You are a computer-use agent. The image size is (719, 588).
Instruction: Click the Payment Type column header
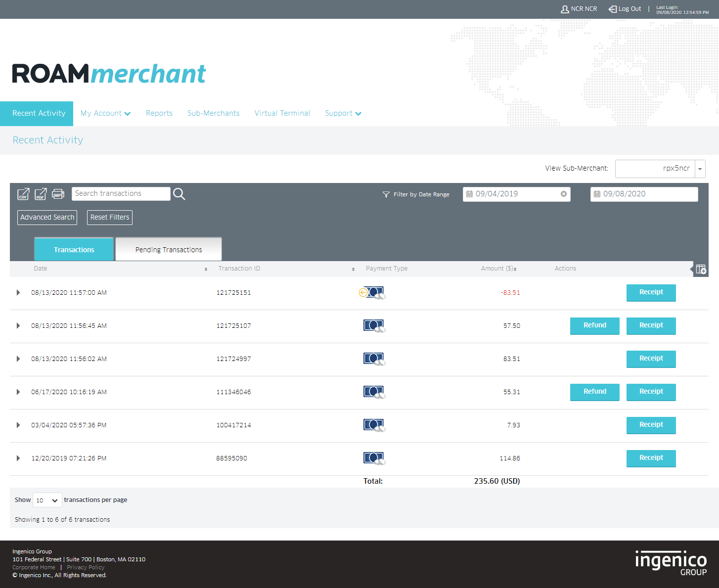point(387,269)
